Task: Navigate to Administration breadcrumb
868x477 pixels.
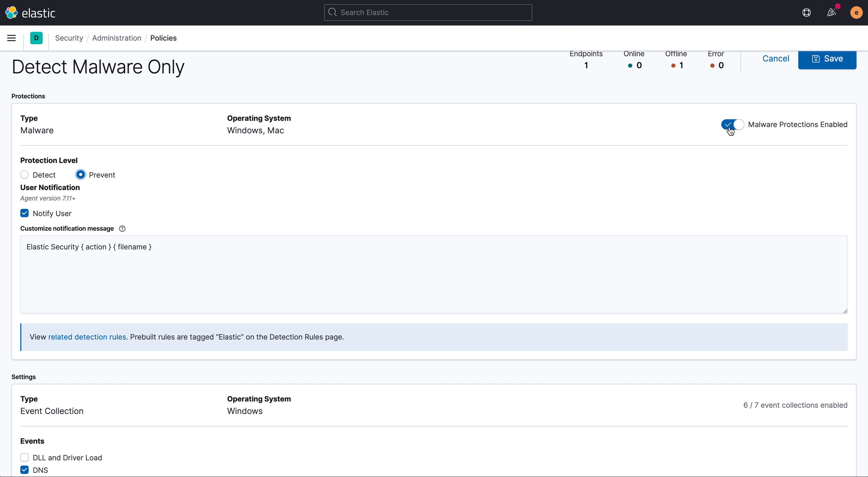Action: [117, 38]
